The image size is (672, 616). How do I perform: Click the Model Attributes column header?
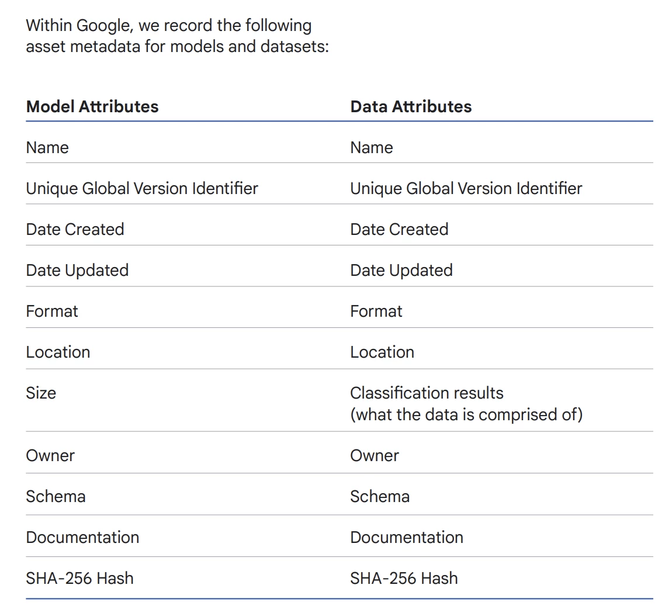click(92, 106)
